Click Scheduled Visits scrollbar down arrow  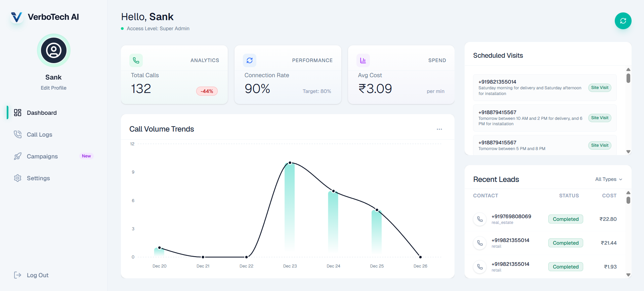tap(628, 152)
